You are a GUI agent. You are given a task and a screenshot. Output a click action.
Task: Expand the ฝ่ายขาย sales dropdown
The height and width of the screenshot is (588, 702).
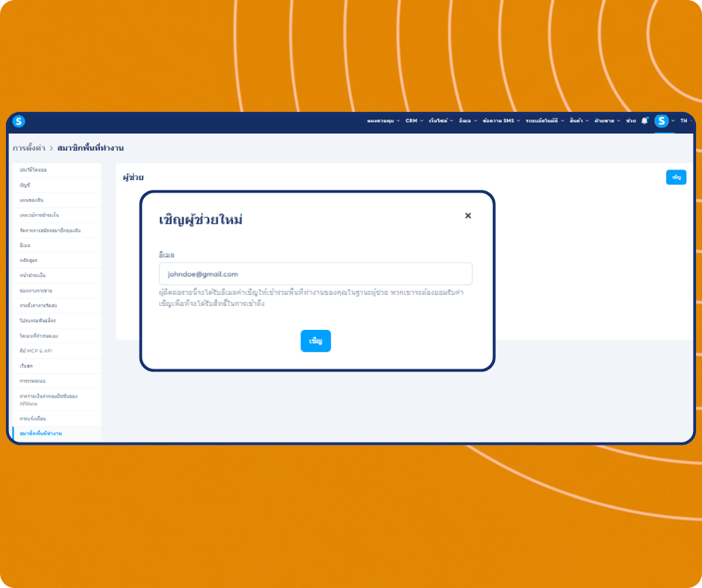click(608, 121)
